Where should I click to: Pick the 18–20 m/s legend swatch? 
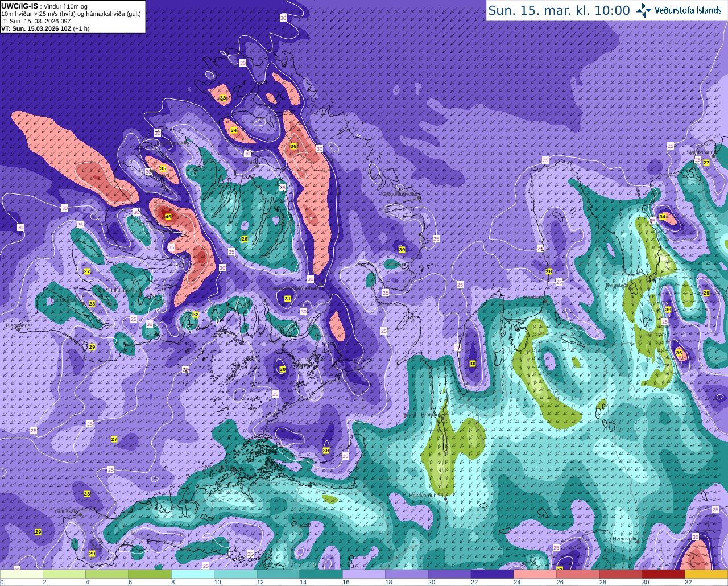pos(407,573)
